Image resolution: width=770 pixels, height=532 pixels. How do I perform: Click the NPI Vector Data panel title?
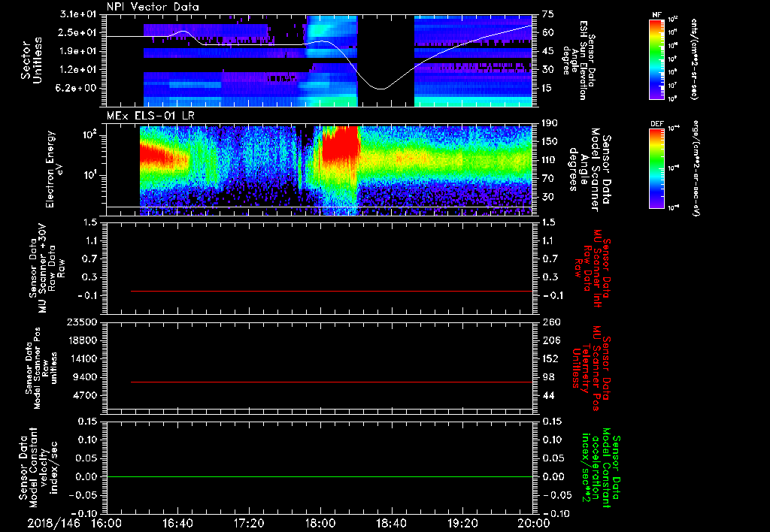pyautogui.click(x=153, y=7)
